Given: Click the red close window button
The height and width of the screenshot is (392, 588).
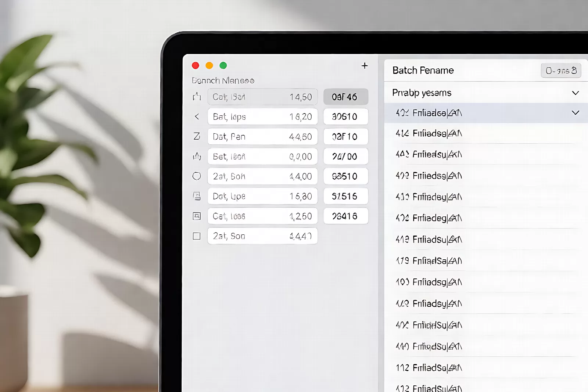Looking at the screenshot, I should (x=196, y=65).
